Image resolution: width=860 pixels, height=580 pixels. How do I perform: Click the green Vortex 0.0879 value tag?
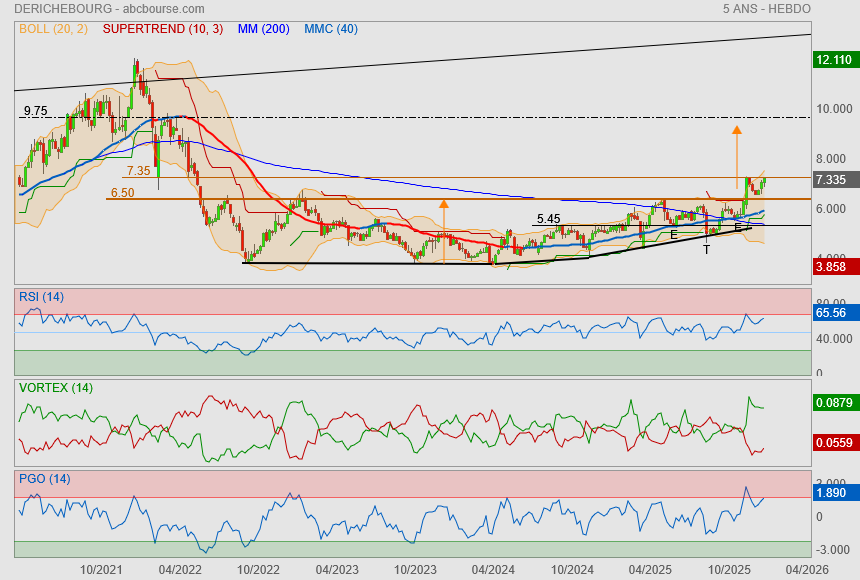(833, 403)
